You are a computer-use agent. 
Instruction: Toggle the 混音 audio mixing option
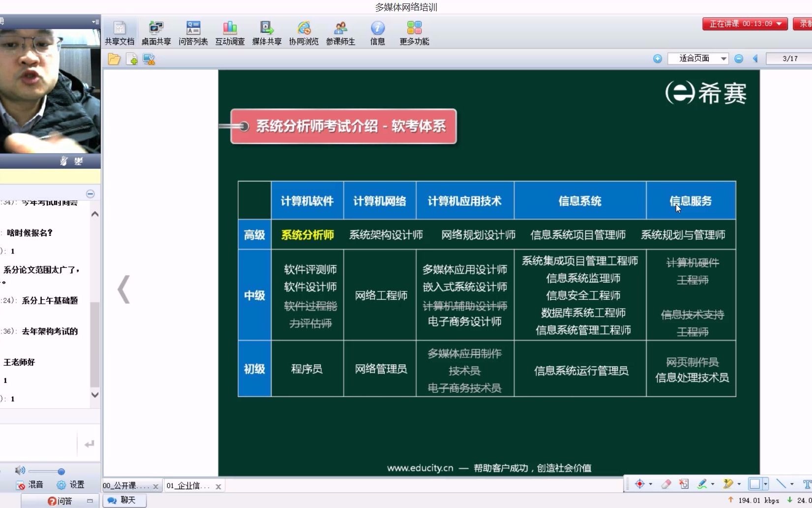[x=30, y=485]
